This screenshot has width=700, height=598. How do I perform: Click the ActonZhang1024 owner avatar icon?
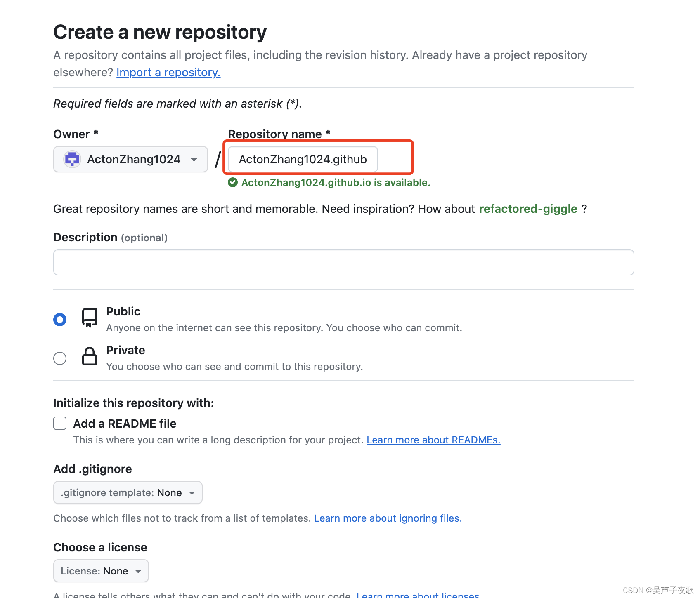[x=72, y=159]
